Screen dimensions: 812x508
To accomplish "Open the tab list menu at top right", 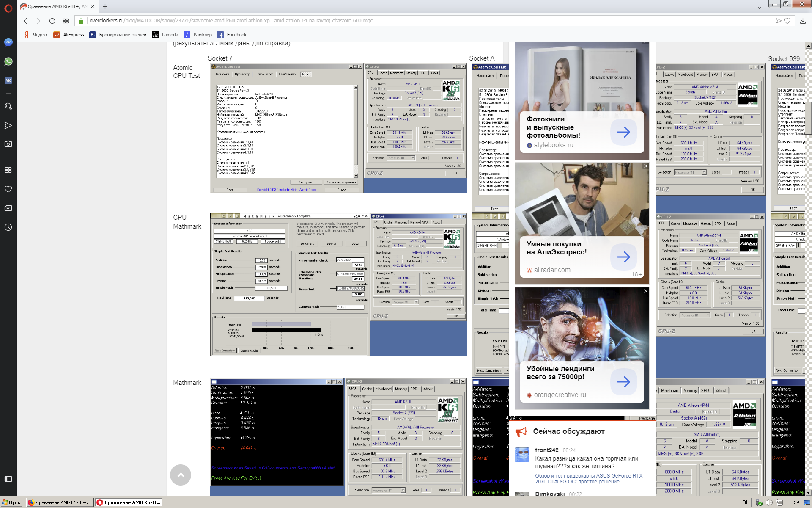I will [759, 6].
